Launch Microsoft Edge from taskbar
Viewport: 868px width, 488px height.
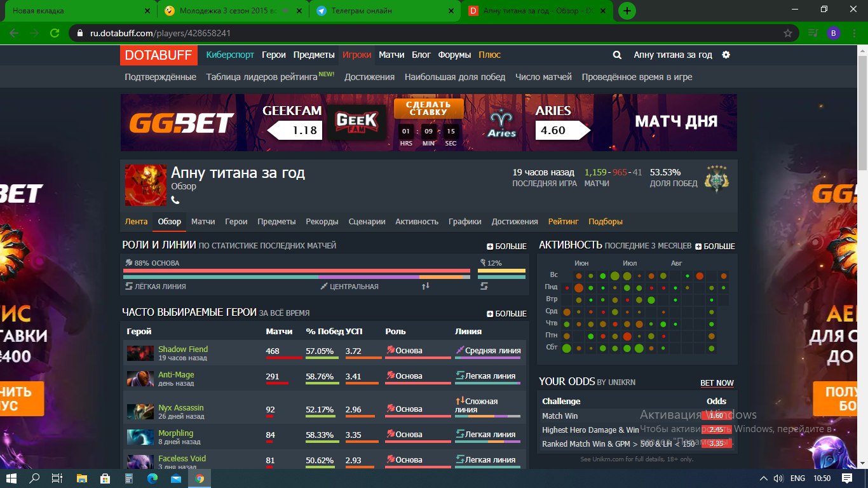153,478
